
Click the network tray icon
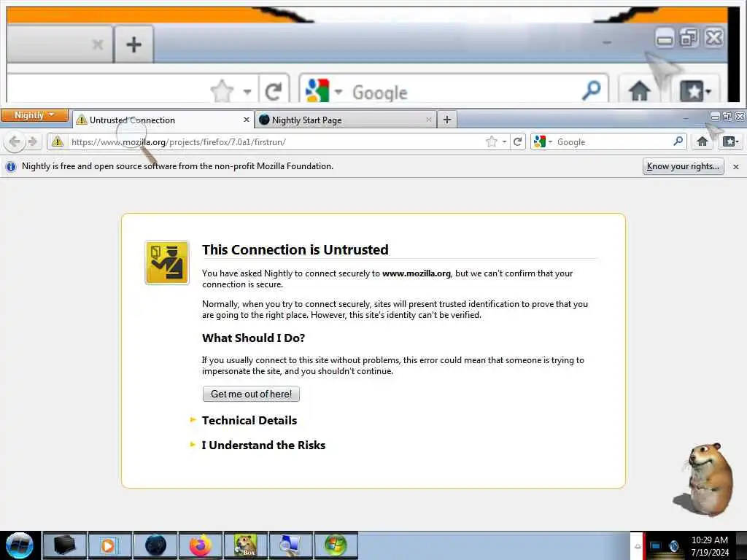[x=656, y=545]
